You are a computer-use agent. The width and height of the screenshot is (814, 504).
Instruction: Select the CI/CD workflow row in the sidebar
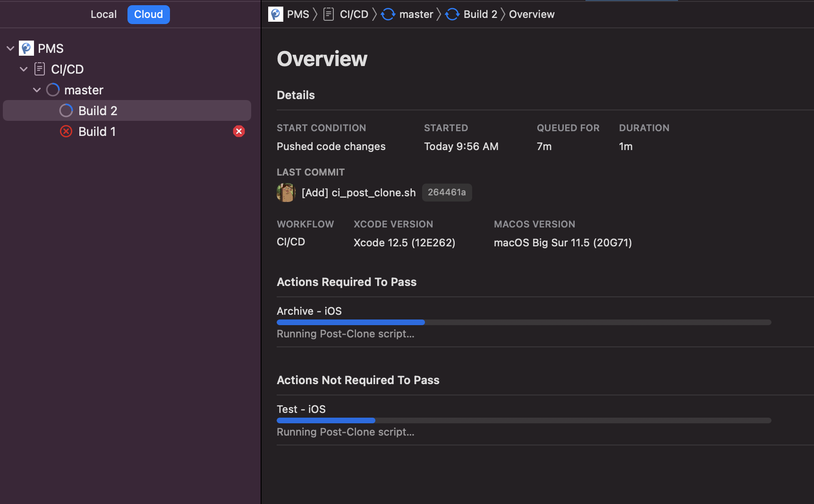(x=127, y=69)
